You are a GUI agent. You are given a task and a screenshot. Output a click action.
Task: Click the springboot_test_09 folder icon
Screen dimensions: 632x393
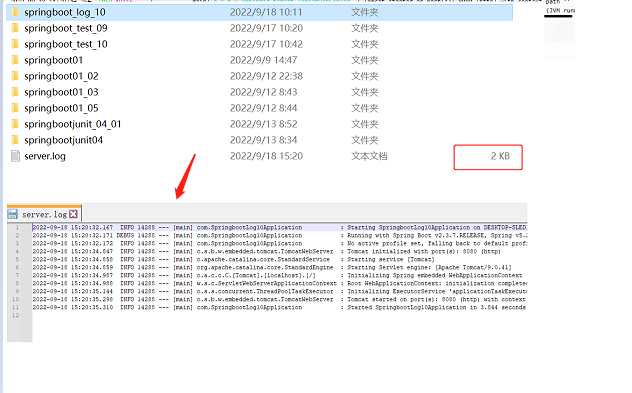tap(15, 28)
